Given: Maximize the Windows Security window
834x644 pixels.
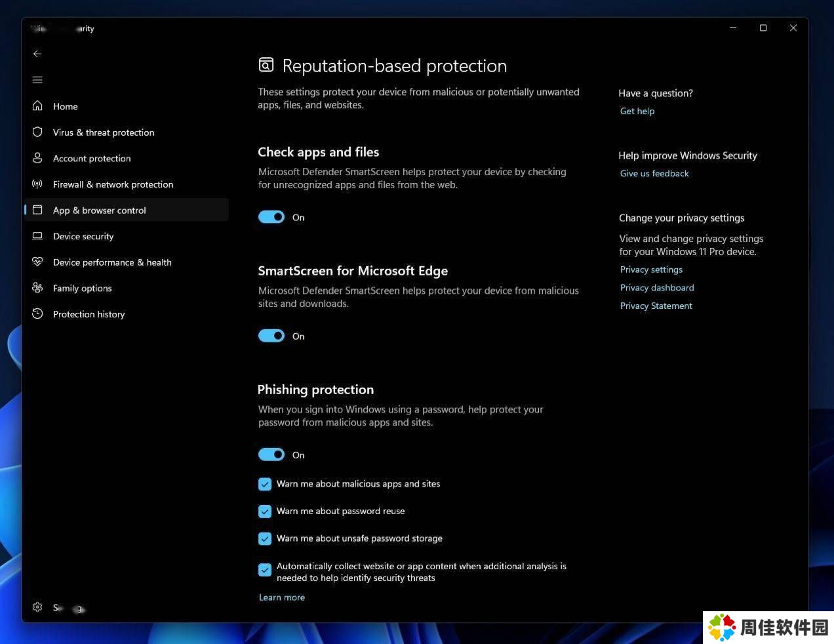Looking at the screenshot, I should [763, 28].
